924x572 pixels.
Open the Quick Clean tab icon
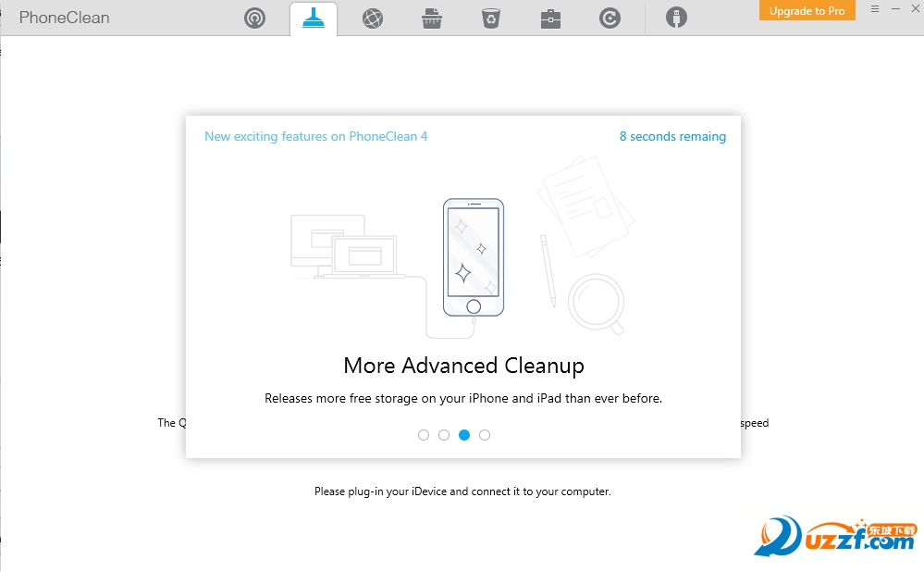[x=314, y=19]
